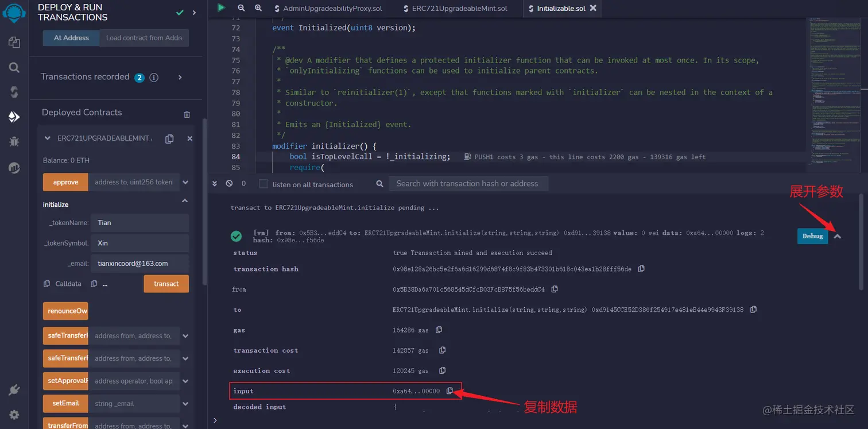Clear the terminal console
The width and height of the screenshot is (868, 429).
tap(229, 184)
